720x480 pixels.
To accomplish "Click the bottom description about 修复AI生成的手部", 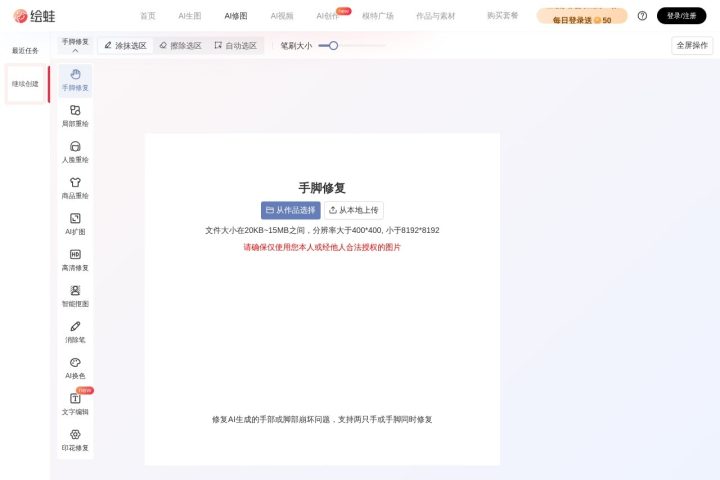I will point(322,419).
